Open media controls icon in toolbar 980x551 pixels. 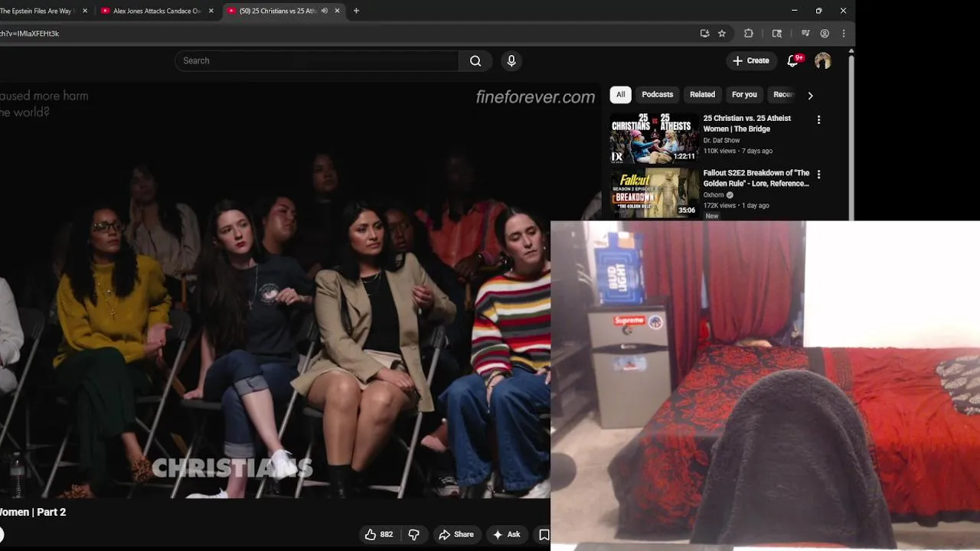(x=805, y=34)
